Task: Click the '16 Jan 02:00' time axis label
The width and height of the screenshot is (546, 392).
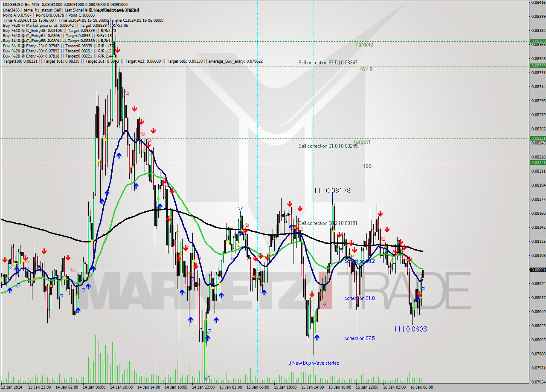Action: click(x=394, y=387)
